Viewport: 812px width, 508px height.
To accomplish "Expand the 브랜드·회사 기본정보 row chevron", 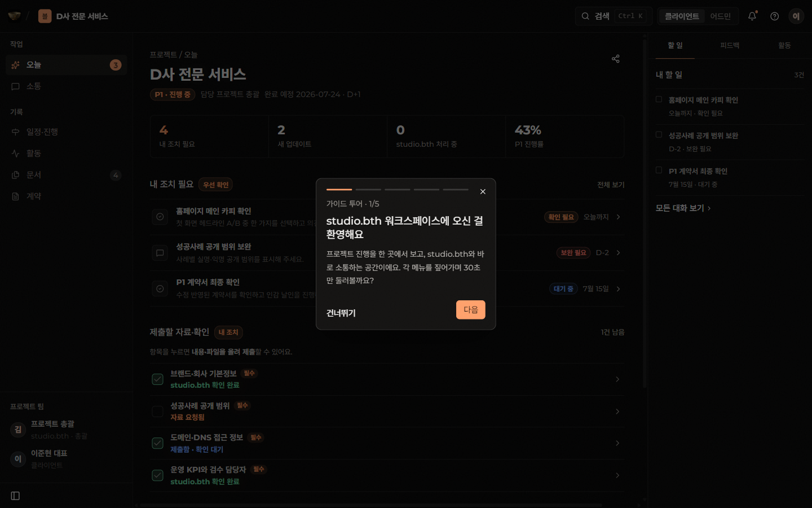I will point(617,379).
